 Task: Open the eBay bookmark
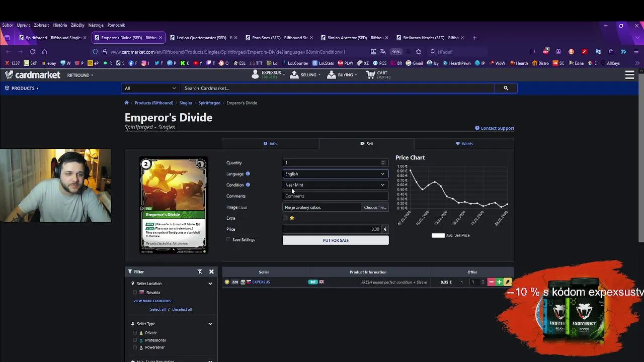tap(49, 63)
